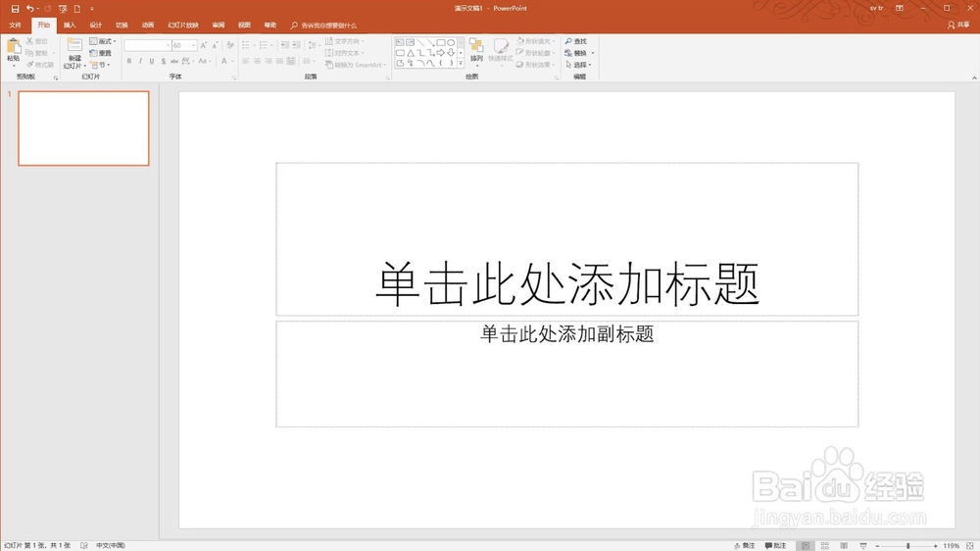Viewport: 980px width, 551px height.
Task: Click the 粘贴 (Paste) clipboard icon
Action: tap(13, 46)
